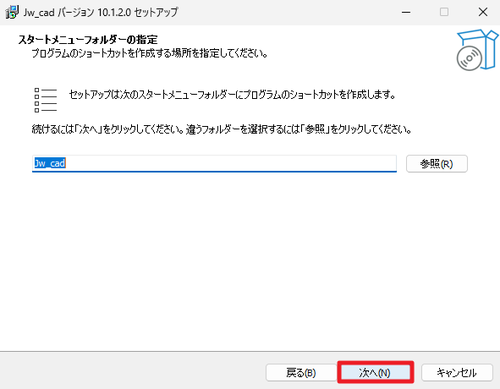Image resolution: width=500 pixels, height=389 pixels.
Task: Go back with the 戻る(B) button
Action: (x=301, y=372)
